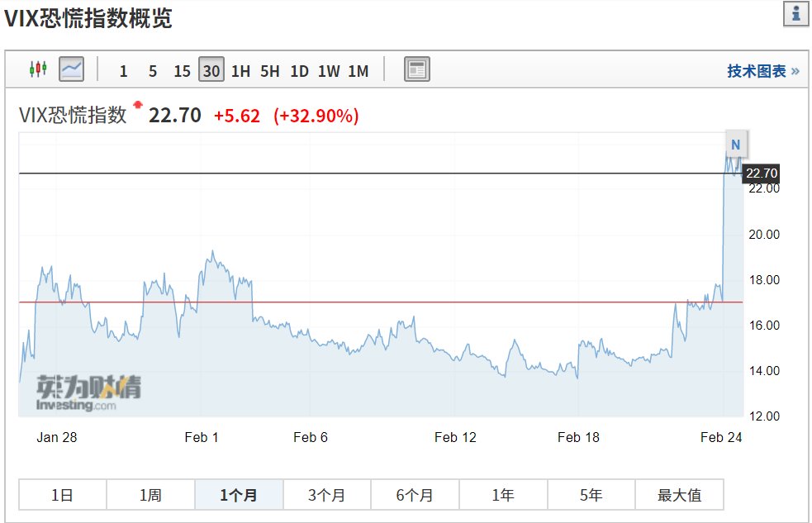Show the 1年 time range
The height and width of the screenshot is (523, 812).
502,495
